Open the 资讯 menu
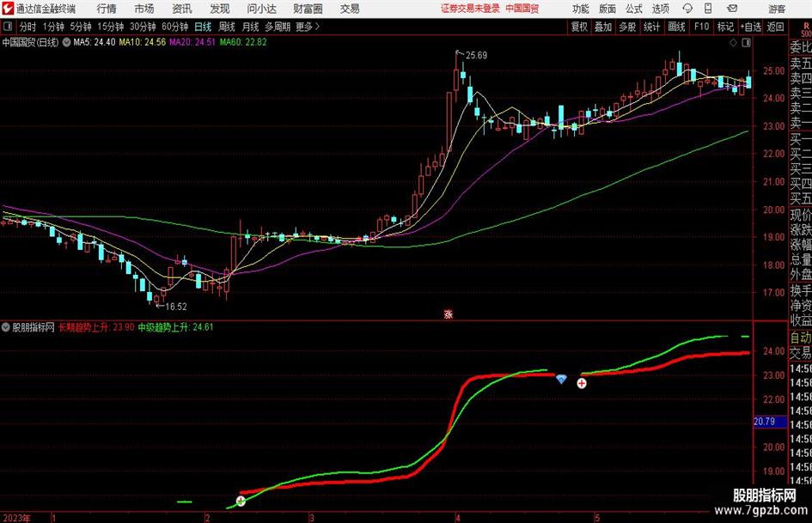 182,9
